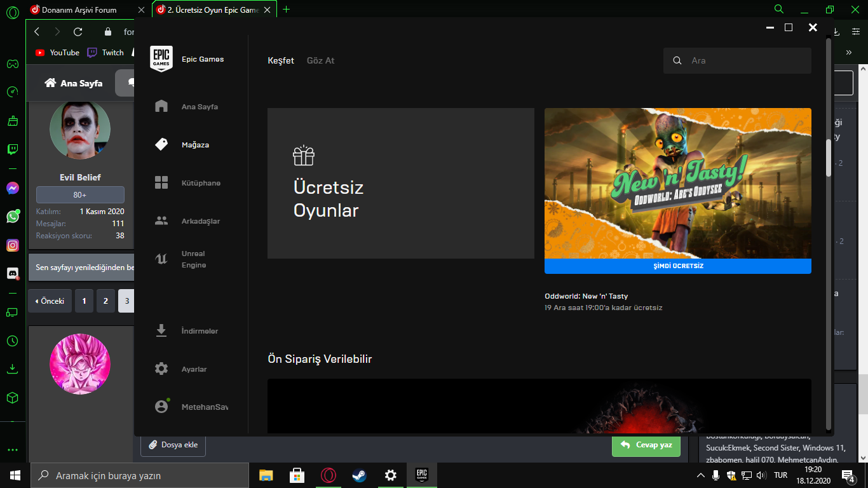Open Messenger in Opera sidebar
Image resolution: width=868 pixels, height=488 pixels.
point(13,188)
